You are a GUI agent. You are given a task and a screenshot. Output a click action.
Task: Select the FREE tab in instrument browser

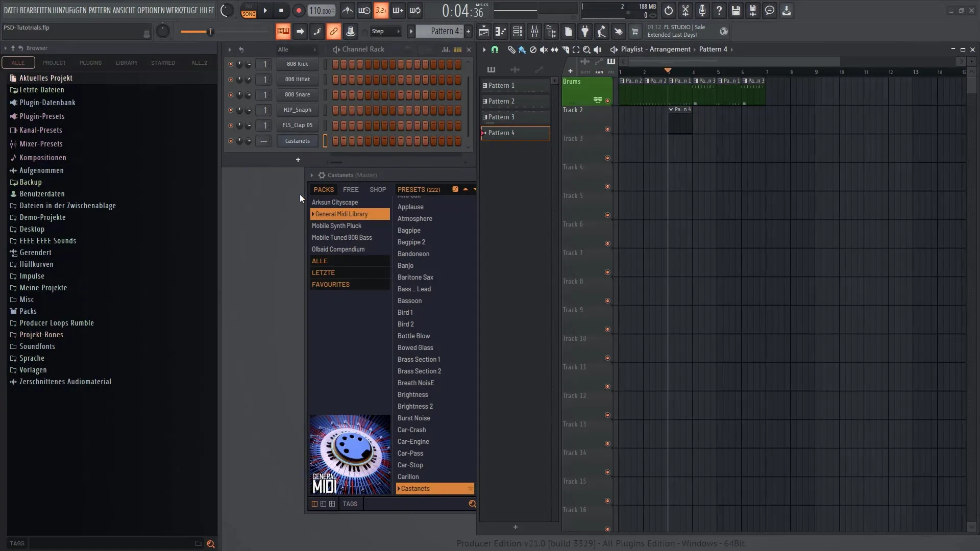[x=350, y=189]
